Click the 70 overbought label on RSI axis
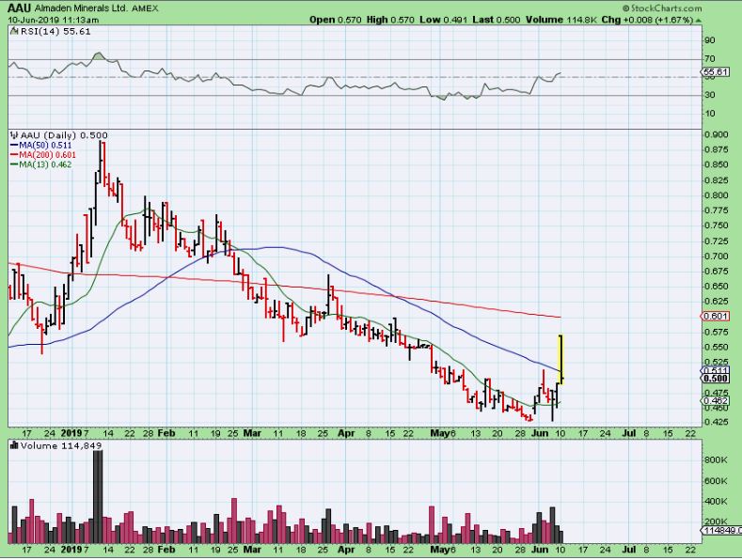Image resolution: width=742 pixels, height=560 pixels. tap(709, 59)
